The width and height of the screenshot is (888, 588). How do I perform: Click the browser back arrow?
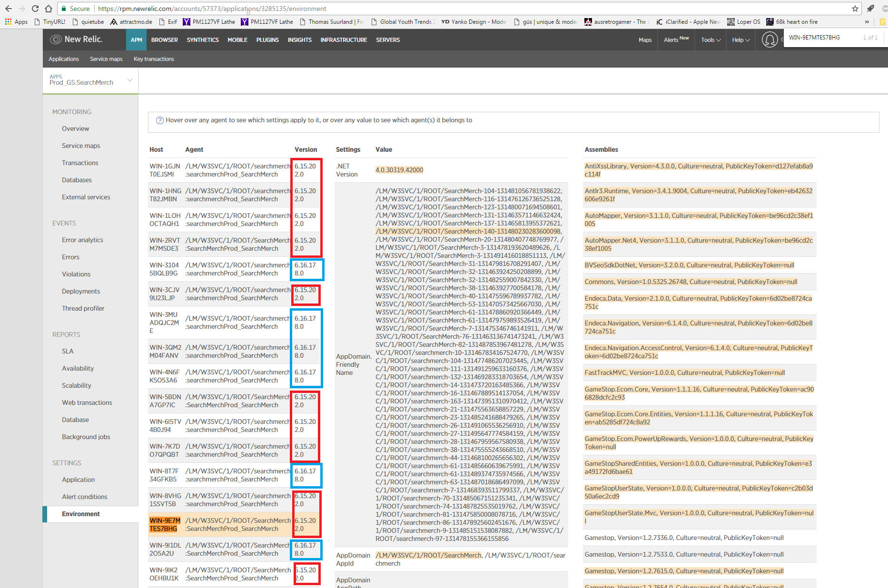pyautogui.click(x=9, y=9)
